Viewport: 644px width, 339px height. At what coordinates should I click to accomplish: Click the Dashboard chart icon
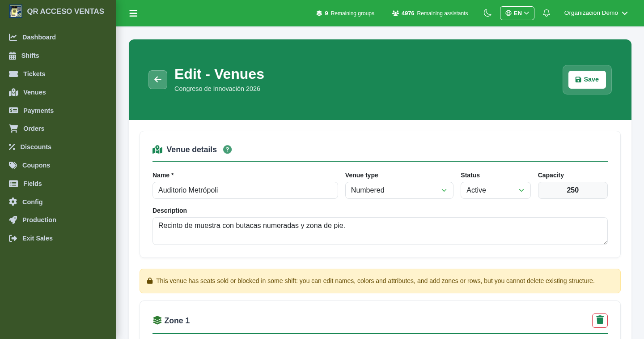click(x=13, y=37)
